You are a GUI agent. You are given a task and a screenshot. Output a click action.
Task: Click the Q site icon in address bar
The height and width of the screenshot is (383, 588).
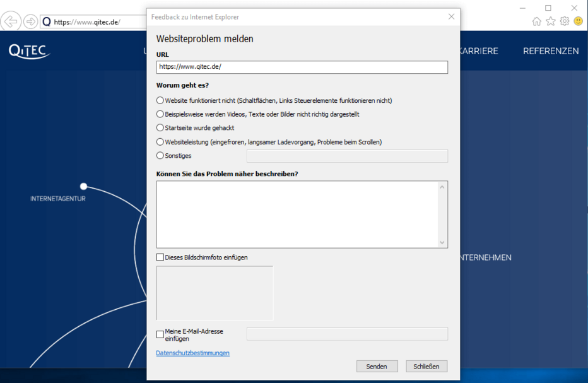point(47,21)
